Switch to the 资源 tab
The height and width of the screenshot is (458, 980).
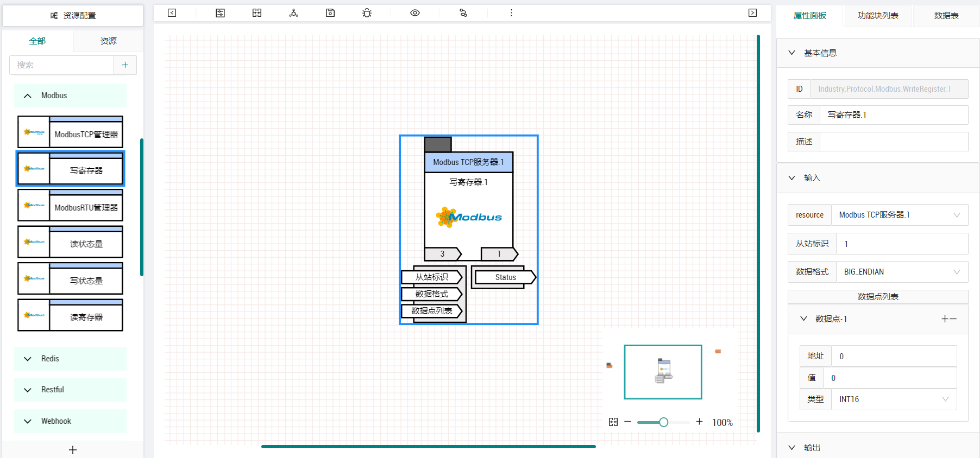(x=108, y=41)
